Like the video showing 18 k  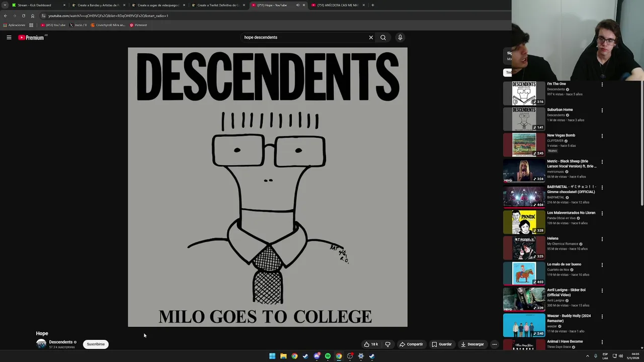tap(371, 344)
